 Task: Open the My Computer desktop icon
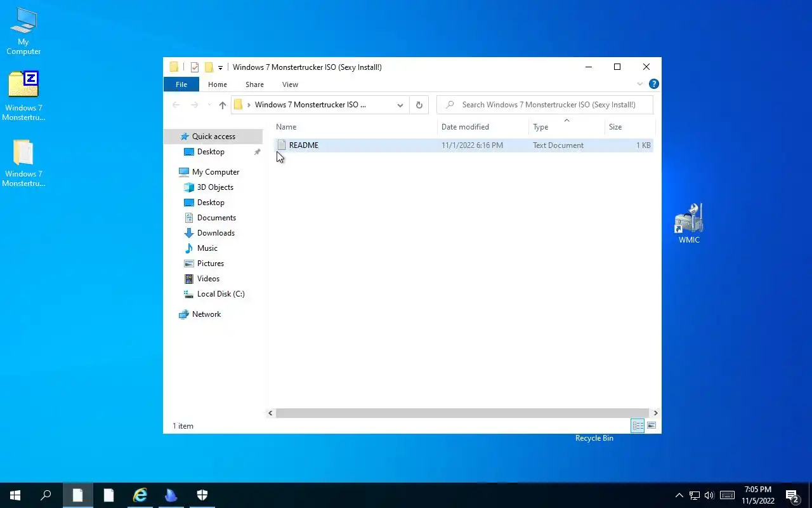[x=23, y=31]
